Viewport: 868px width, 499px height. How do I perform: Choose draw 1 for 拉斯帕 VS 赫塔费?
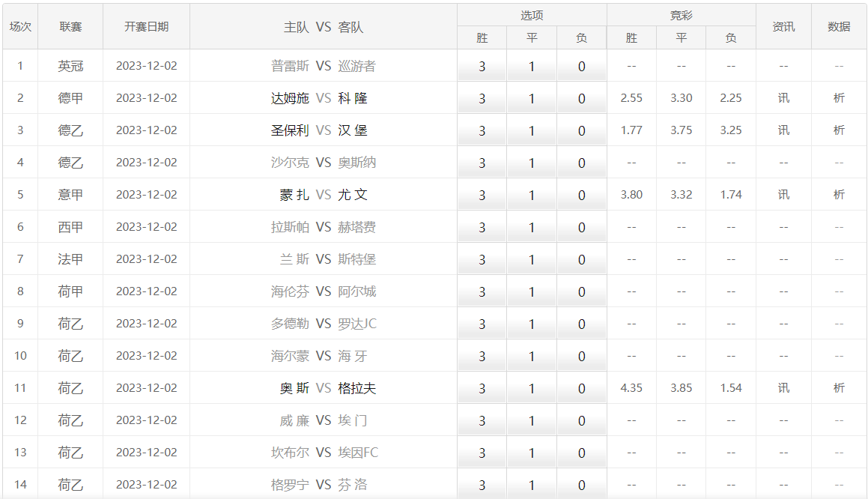pyautogui.click(x=532, y=227)
